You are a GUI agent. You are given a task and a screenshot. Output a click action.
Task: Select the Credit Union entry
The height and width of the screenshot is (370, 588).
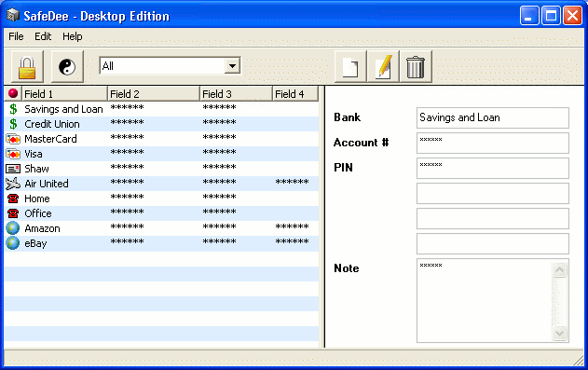click(161, 124)
